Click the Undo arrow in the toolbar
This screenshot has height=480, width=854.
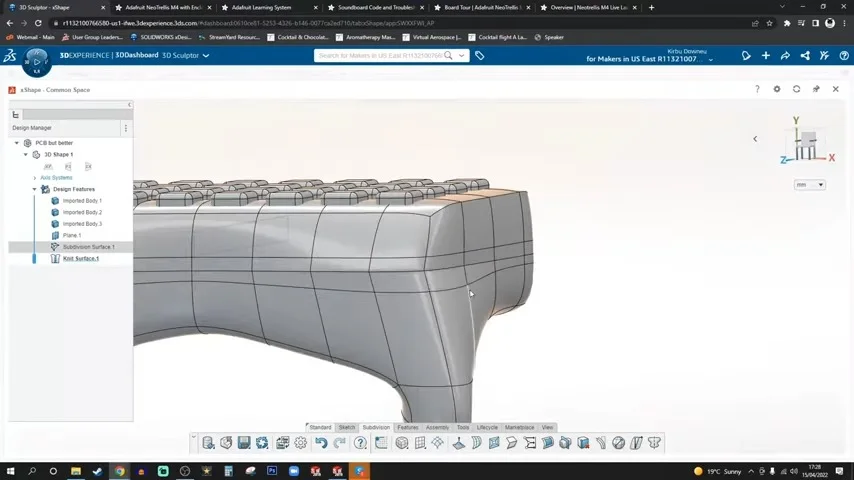pos(321,443)
